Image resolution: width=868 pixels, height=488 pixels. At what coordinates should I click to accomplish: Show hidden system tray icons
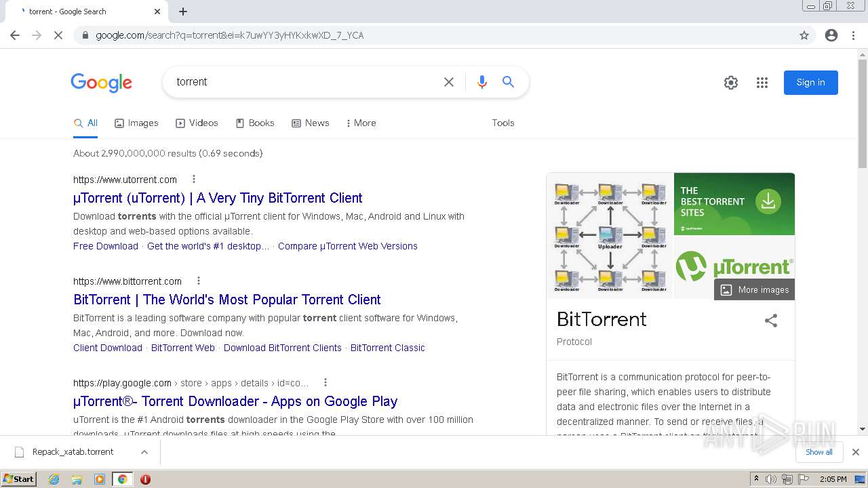pyautogui.click(x=757, y=479)
